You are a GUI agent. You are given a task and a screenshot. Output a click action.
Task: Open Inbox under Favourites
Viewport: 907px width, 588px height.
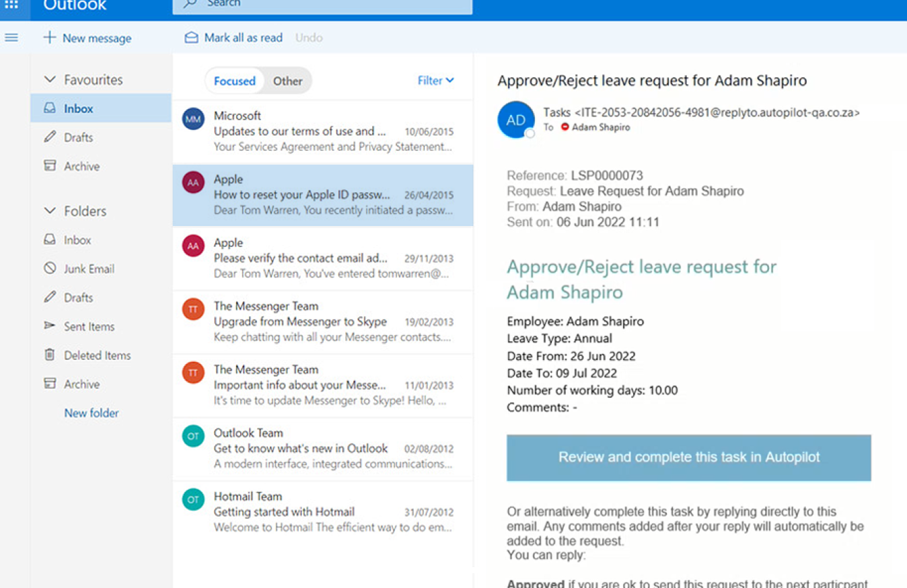pyautogui.click(x=101, y=108)
